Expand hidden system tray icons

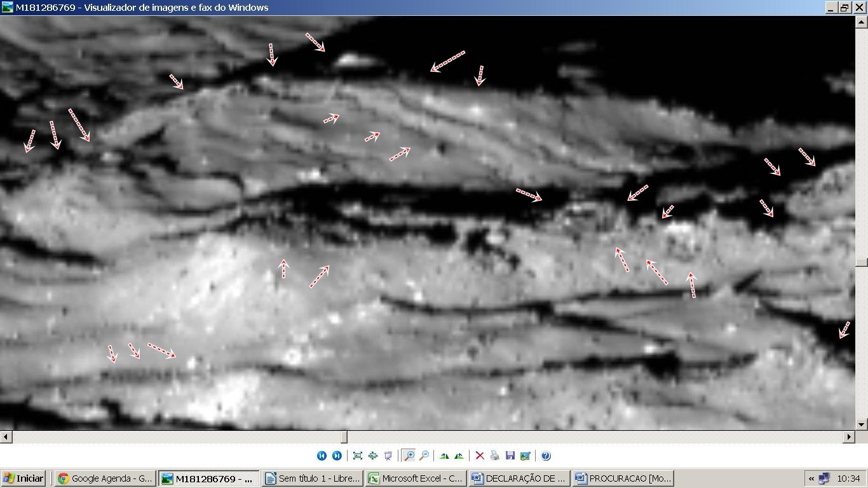[x=811, y=478]
